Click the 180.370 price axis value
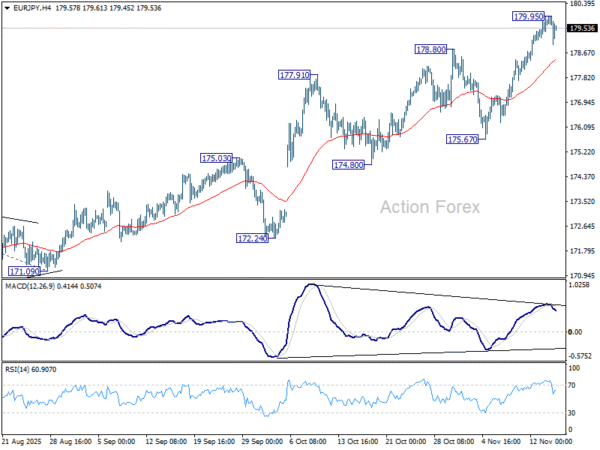The width and height of the screenshot is (600, 450). pyautogui.click(x=582, y=4)
